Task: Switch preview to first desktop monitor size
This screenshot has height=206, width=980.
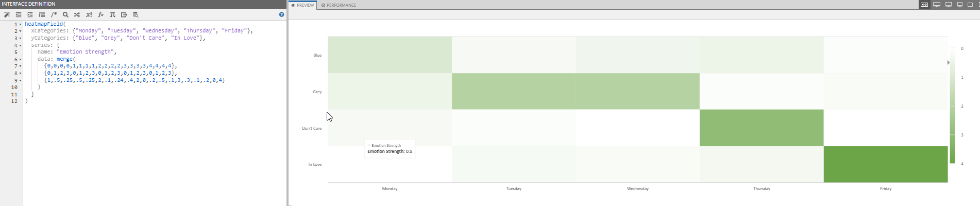Action: 937,5
